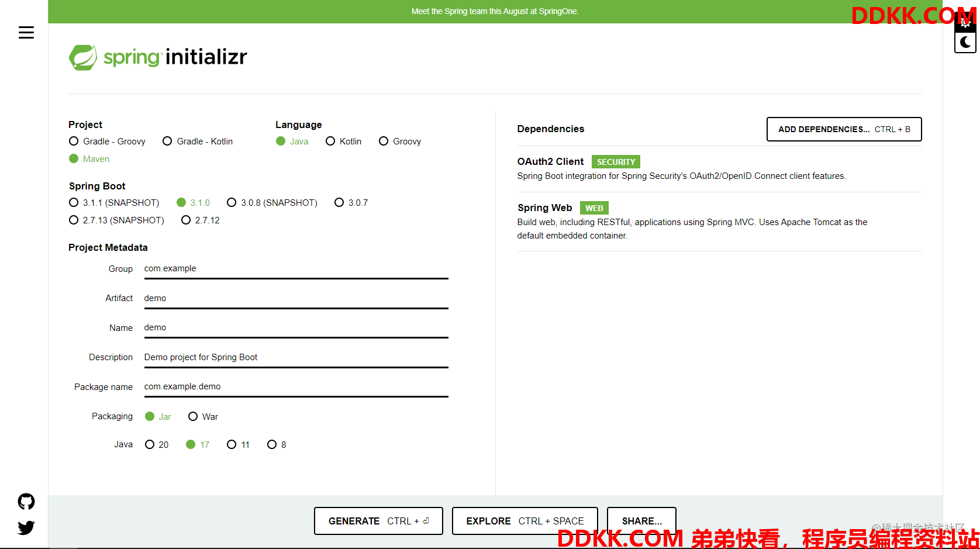Select Spring Boot 3.1.0
The image size is (980, 549).
pos(194,203)
